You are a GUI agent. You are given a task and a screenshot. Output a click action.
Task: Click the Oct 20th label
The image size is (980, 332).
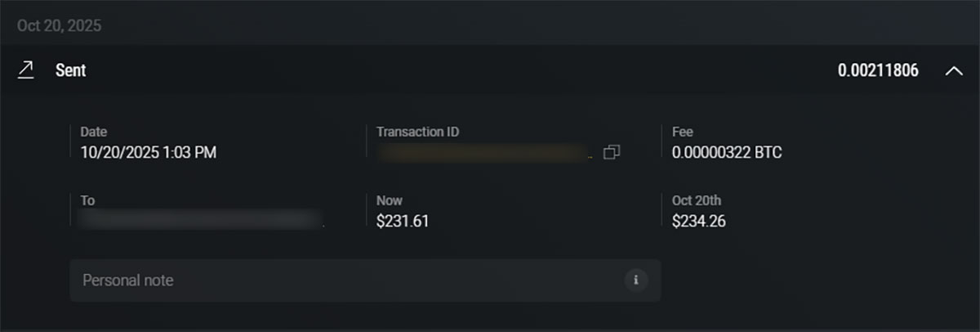[697, 200]
